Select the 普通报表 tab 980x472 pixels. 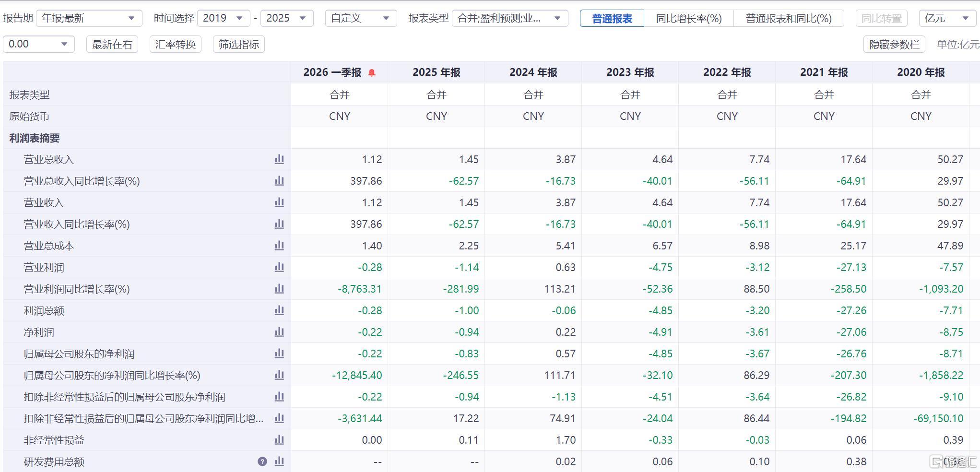[x=612, y=19]
